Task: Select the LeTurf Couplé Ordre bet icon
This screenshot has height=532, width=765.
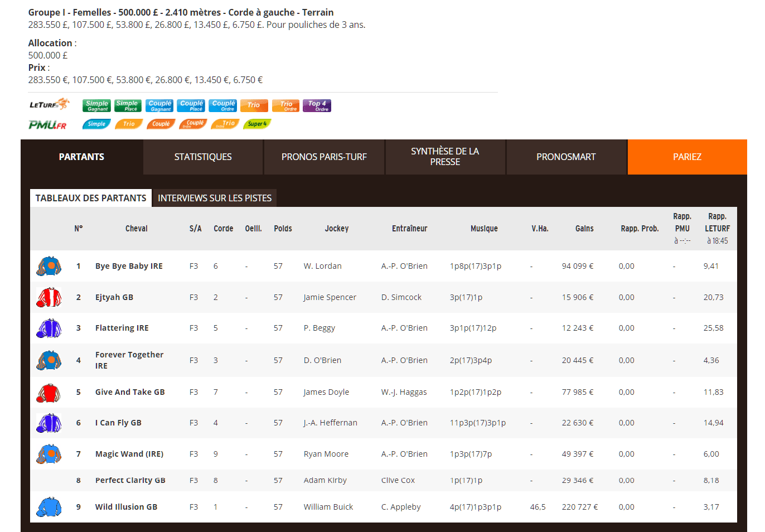Action: (x=224, y=106)
